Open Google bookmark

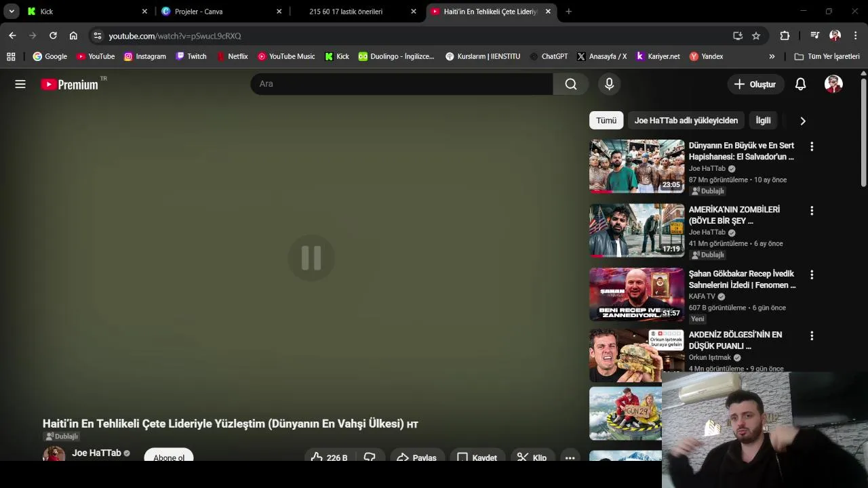pyautogui.click(x=50, y=56)
